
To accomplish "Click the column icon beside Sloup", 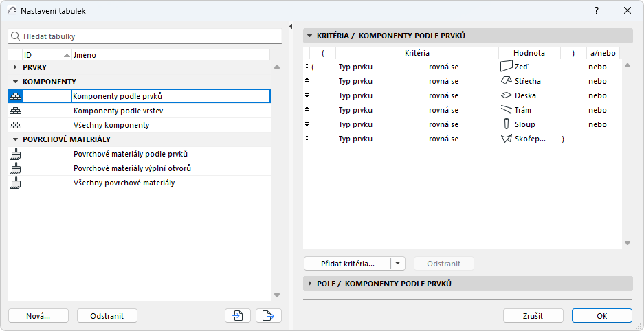I will tap(507, 124).
